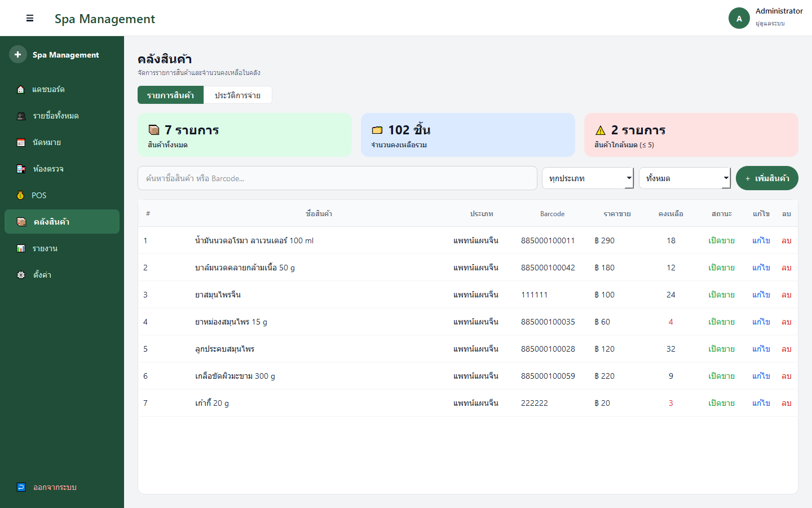
Task: Click ลบ for บาล์มนวดคลายกล้ามเนื้อ 50 g
Action: (787, 268)
